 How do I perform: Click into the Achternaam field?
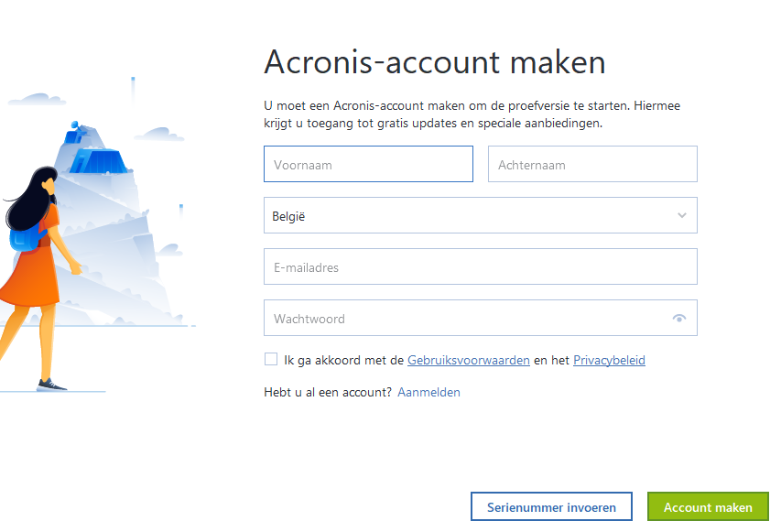pyautogui.click(x=592, y=165)
